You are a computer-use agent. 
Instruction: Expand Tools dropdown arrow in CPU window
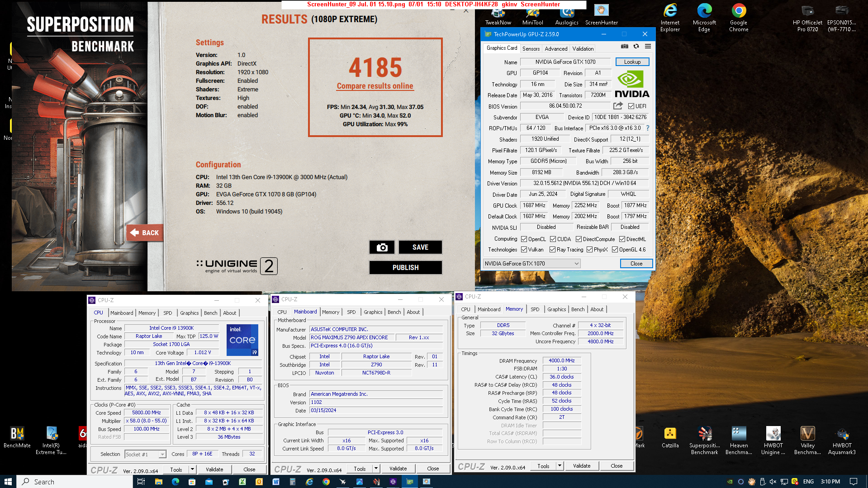click(192, 469)
